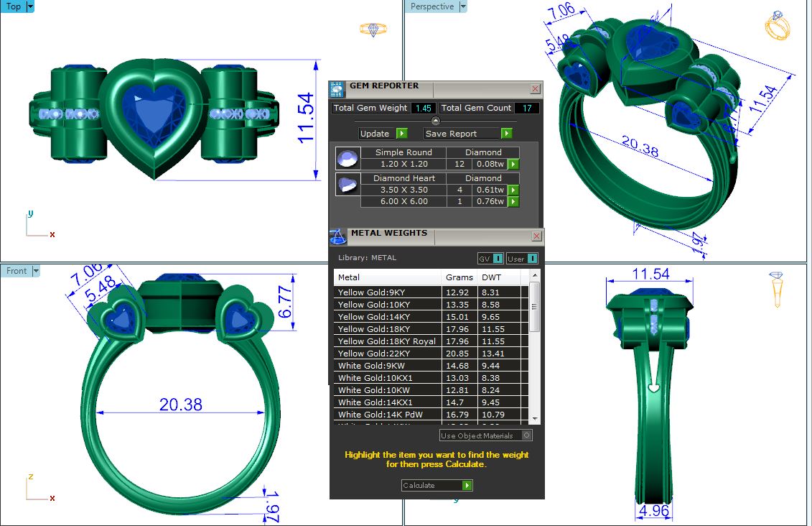Viewport: 812px width, 526px height.
Task: Click the Gem Reporter panel icon
Action: pyautogui.click(x=337, y=89)
